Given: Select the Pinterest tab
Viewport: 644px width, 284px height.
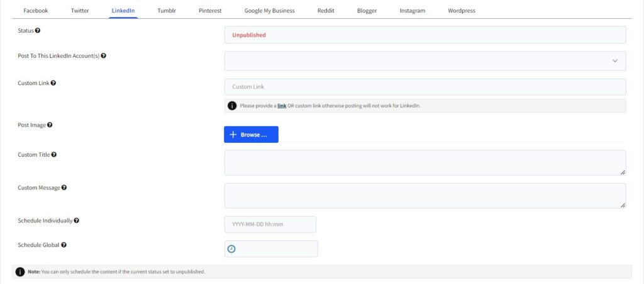Looking at the screenshot, I should pos(210,11).
